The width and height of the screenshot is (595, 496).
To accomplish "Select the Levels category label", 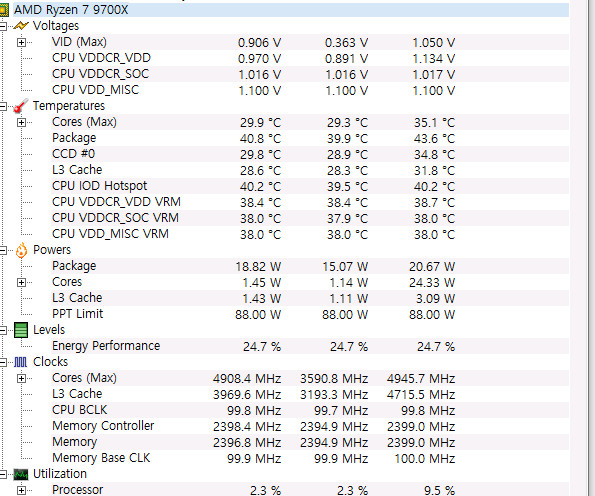I will click(49, 330).
